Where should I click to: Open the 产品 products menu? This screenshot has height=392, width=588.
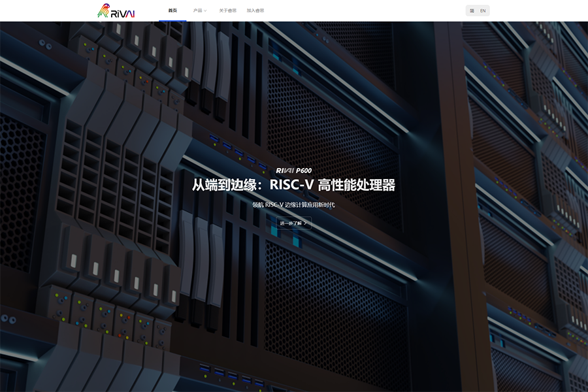click(x=197, y=10)
